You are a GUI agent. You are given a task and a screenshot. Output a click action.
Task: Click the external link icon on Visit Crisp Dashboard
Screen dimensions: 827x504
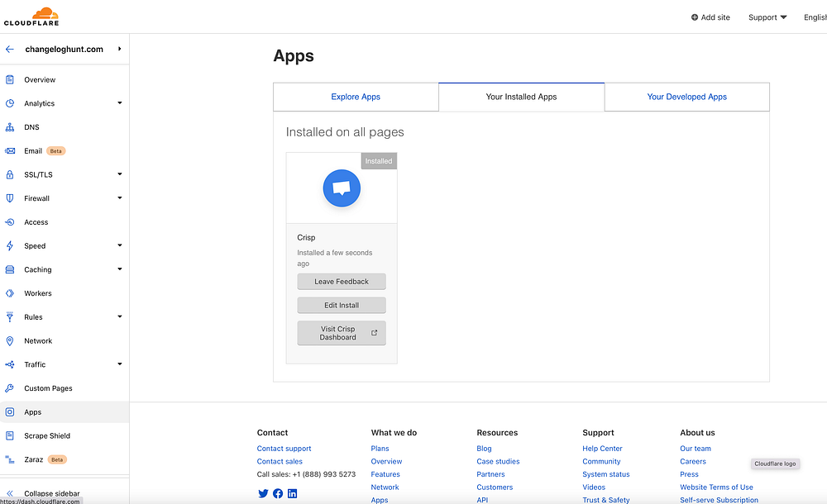375,333
